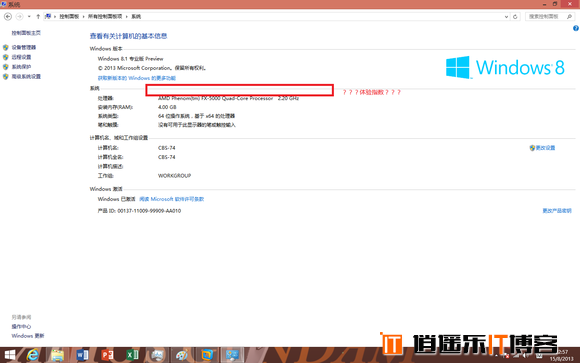Click the shield icon next to 设备管理器
Screen dimensions: 580x363
(6, 47)
